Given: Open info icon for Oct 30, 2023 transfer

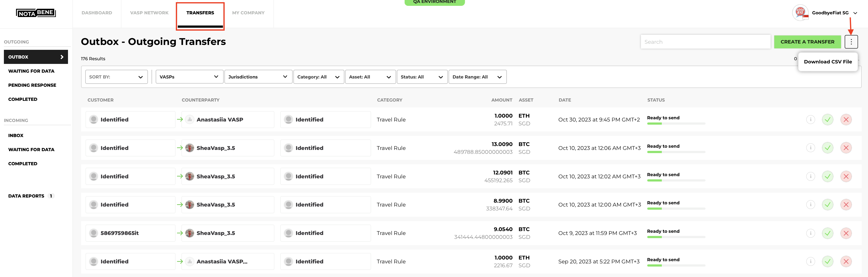Looking at the screenshot, I should (x=810, y=119).
